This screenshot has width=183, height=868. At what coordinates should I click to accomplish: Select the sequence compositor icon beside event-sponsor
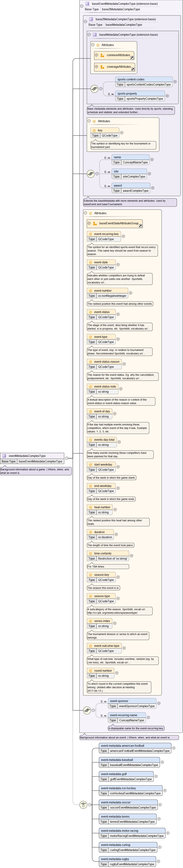point(87,710)
